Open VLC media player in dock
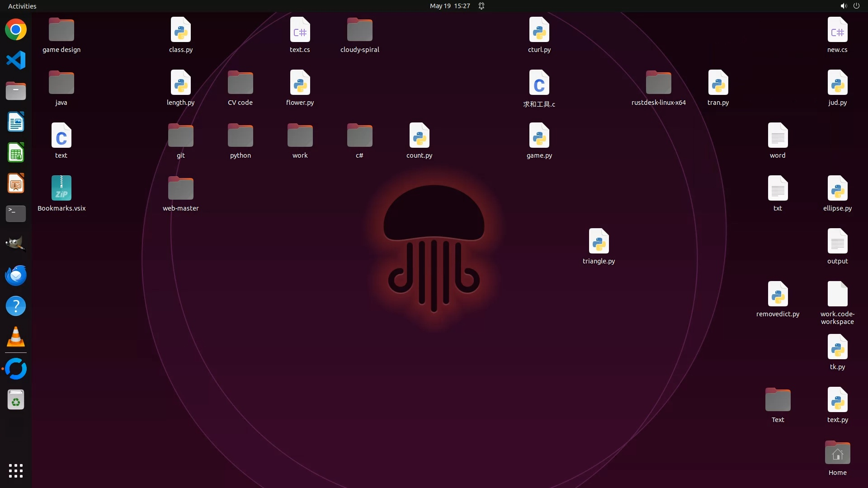 click(16, 337)
